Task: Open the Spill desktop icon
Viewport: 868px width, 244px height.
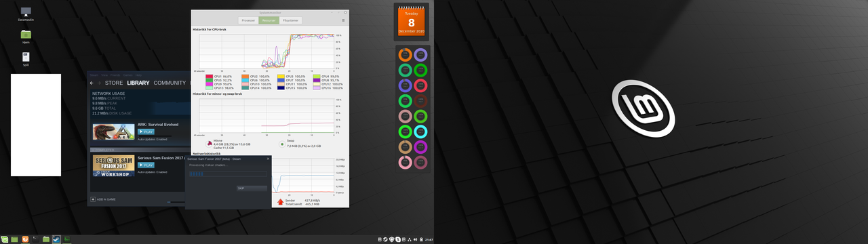Action: [x=26, y=59]
